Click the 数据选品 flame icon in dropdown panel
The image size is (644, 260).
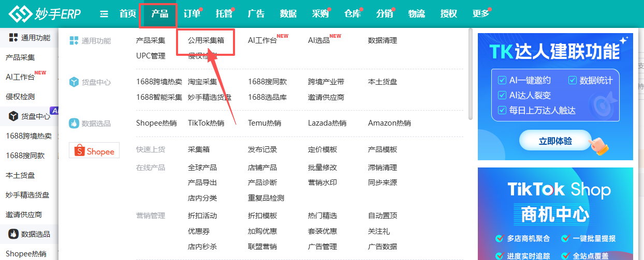click(x=74, y=124)
